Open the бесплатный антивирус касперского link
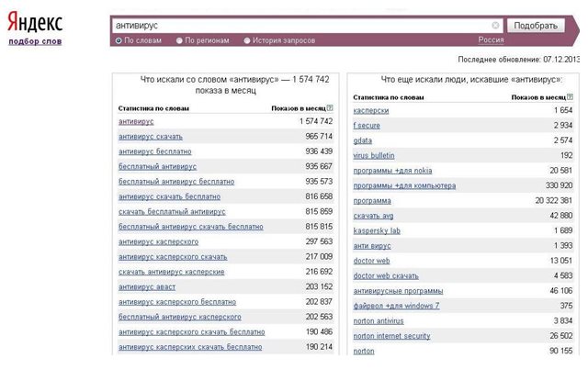588x369 pixels. 180,317
